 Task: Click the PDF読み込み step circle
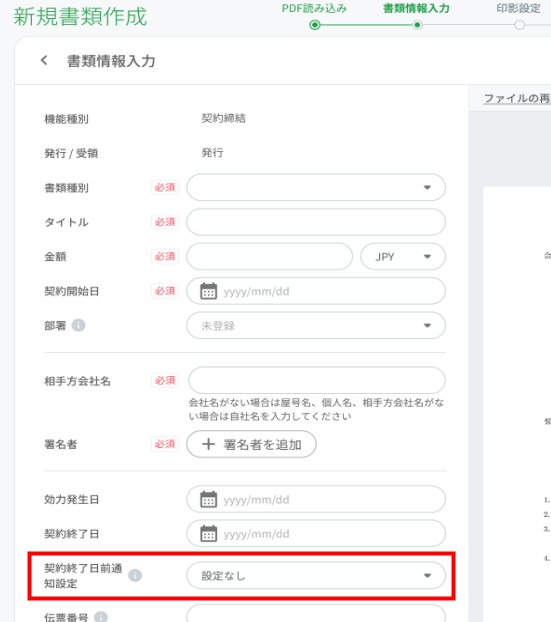click(x=315, y=25)
